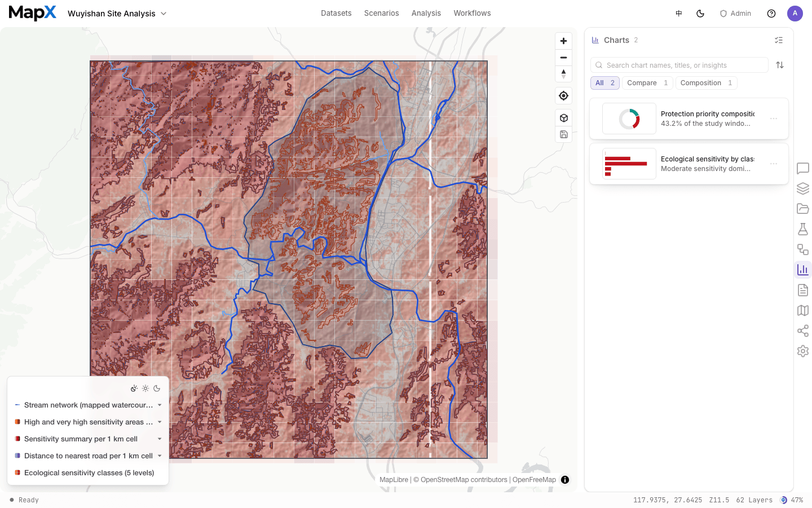Expand Sensitivity summary per 1 km cell
812x508 pixels.
[160, 439]
